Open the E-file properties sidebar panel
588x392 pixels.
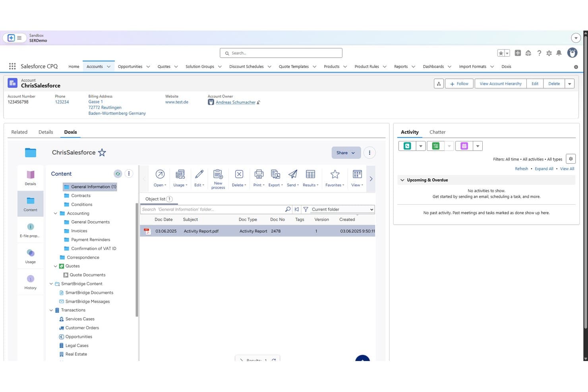click(x=31, y=230)
